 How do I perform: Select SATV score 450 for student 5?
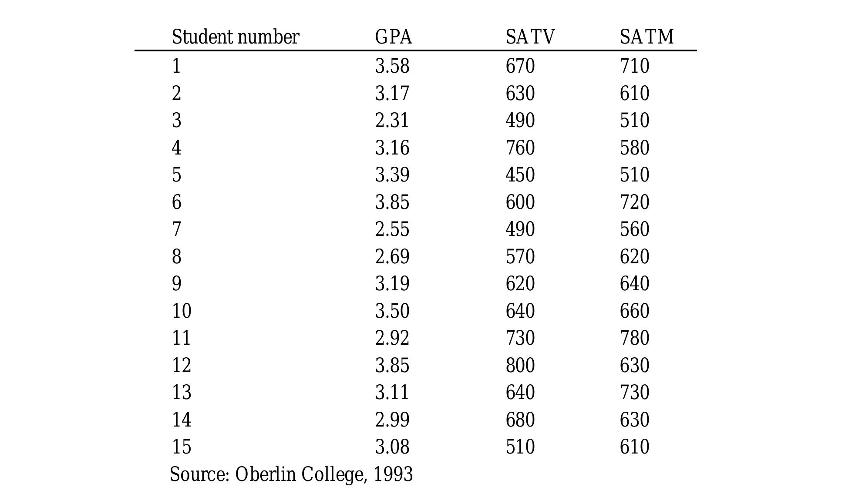[x=520, y=175]
